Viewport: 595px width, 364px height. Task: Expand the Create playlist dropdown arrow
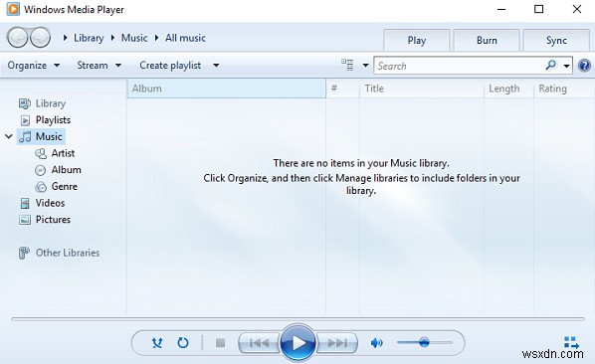click(216, 66)
